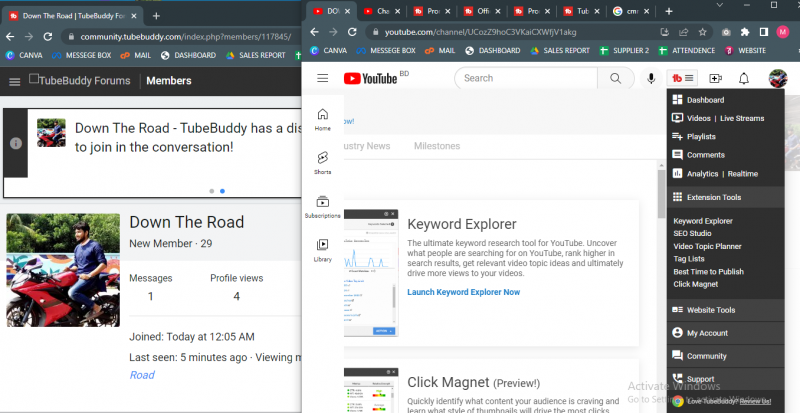800x413 pixels.
Task: Click Launch Keyword Explorer Now link
Action: pyautogui.click(x=463, y=292)
